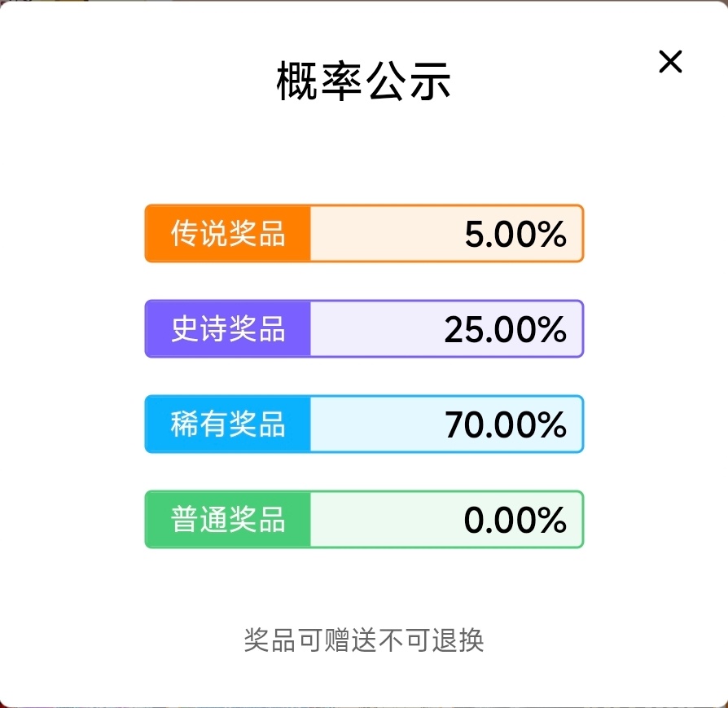Click the 奖品可赠送不可退换 notice text
Image resolution: width=728 pixels, height=708 pixels.
point(363,640)
